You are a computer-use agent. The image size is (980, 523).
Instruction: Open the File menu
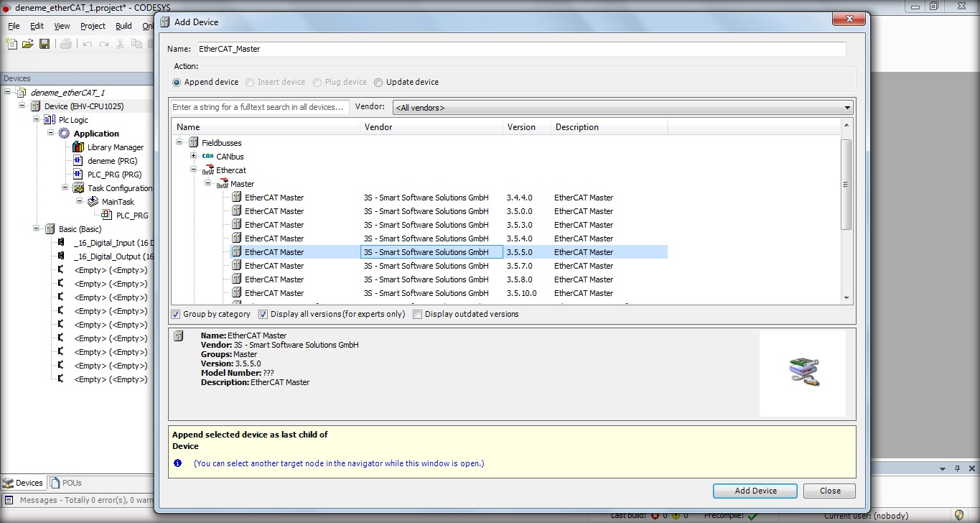[14, 26]
